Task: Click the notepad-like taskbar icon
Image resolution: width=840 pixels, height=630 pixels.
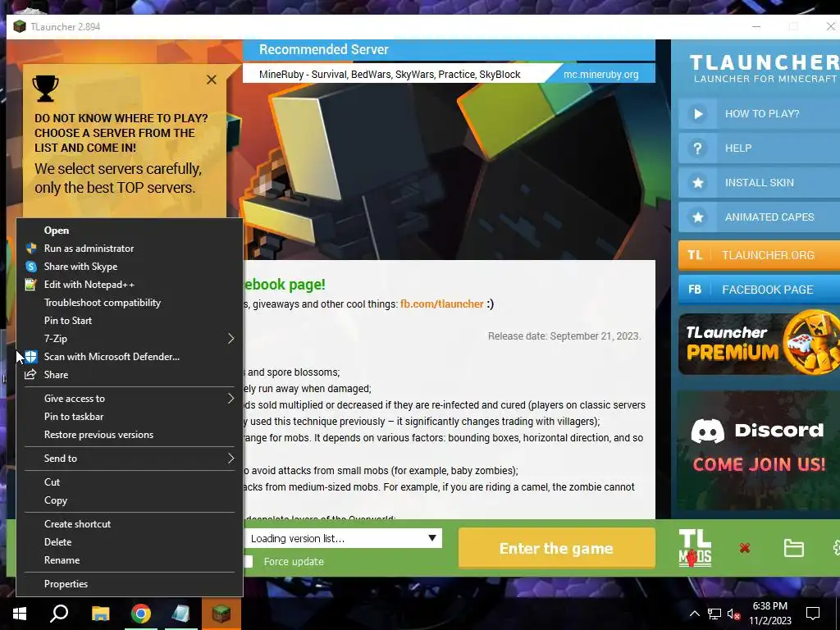Action: pos(180,614)
